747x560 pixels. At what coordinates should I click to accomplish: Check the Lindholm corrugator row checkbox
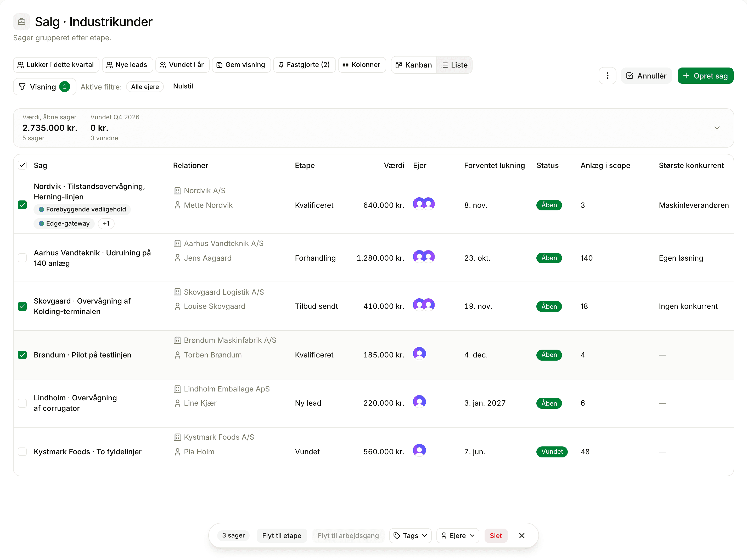pyautogui.click(x=22, y=403)
